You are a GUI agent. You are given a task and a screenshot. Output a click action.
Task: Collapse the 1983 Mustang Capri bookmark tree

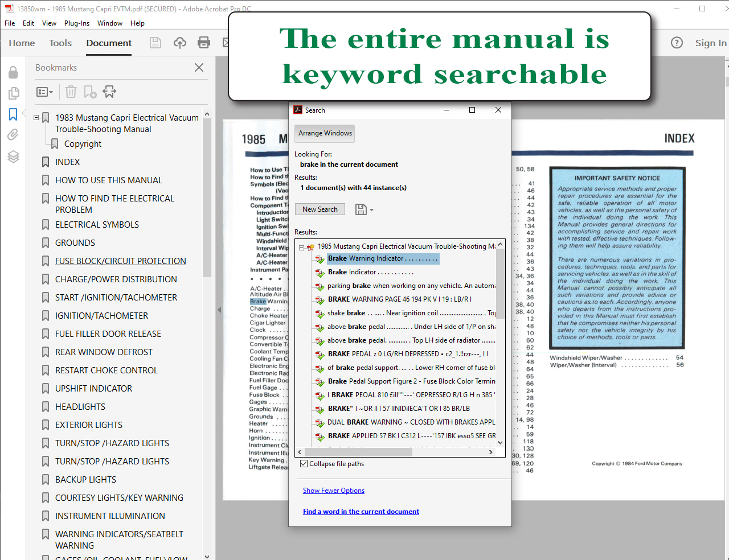tap(36, 118)
